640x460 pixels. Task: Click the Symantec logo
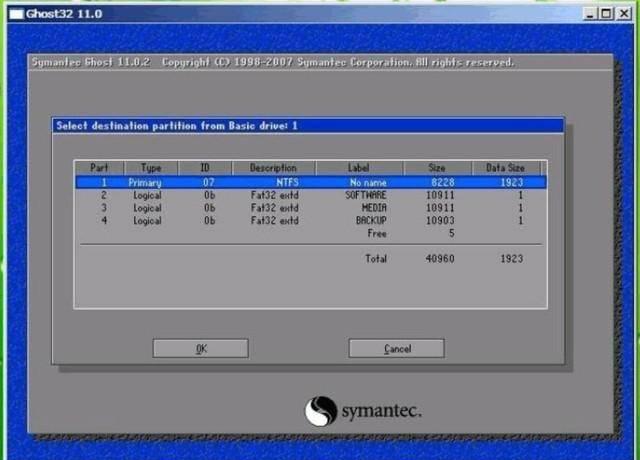click(363, 411)
